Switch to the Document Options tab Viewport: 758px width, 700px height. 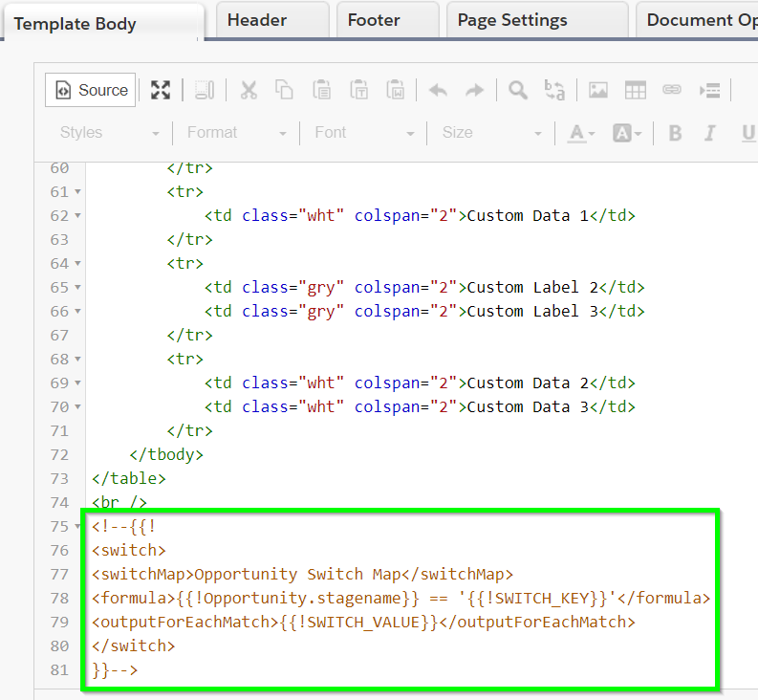(x=697, y=20)
